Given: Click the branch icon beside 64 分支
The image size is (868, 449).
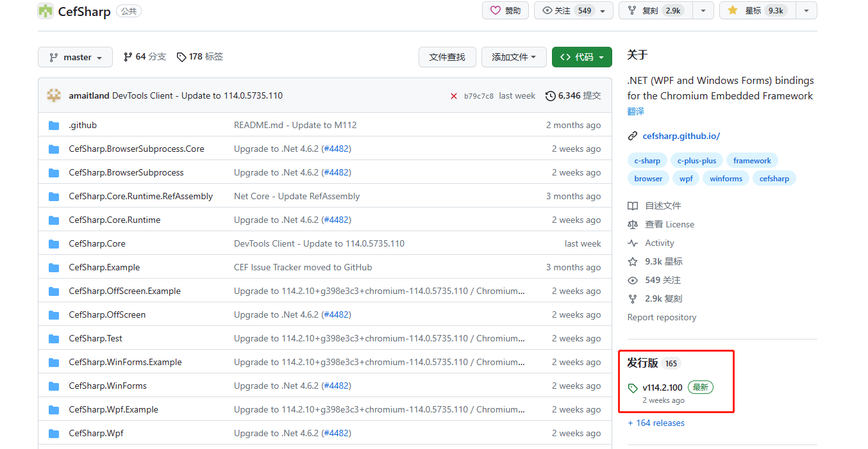Looking at the screenshot, I should tap(128, 57).
